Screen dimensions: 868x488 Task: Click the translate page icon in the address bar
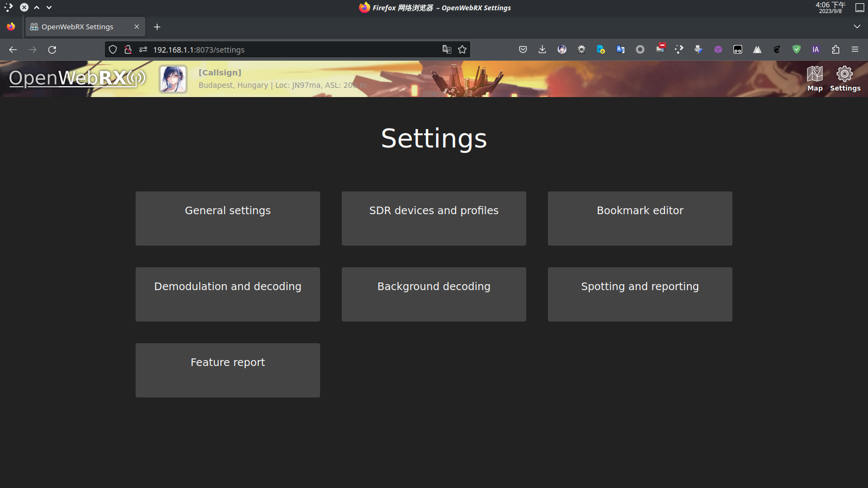tap(446, 49)
